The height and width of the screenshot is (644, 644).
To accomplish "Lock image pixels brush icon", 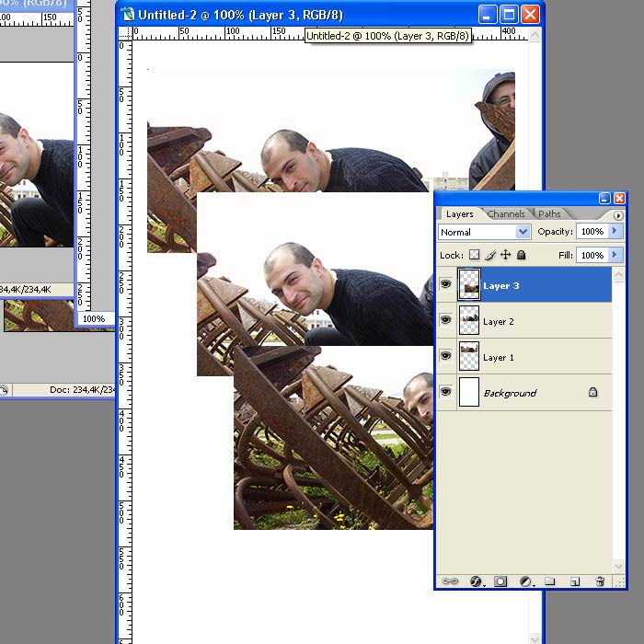I will [x=490, y=255].
